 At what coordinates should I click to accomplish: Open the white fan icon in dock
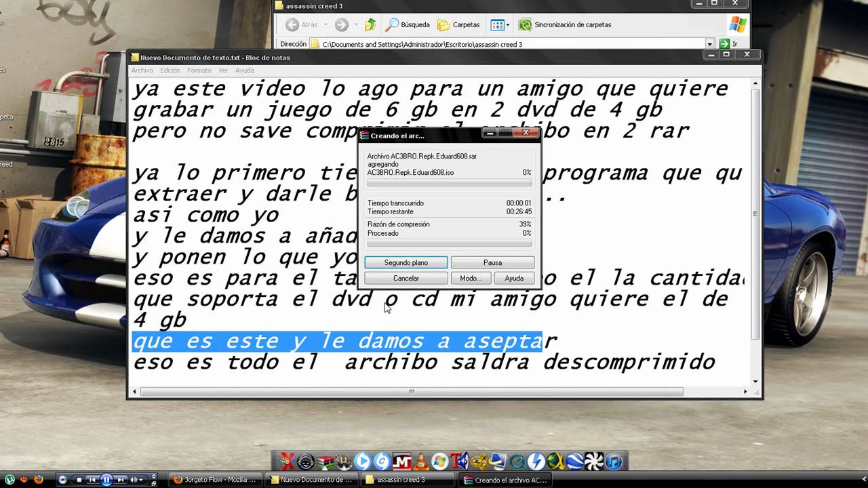point(594,462)
